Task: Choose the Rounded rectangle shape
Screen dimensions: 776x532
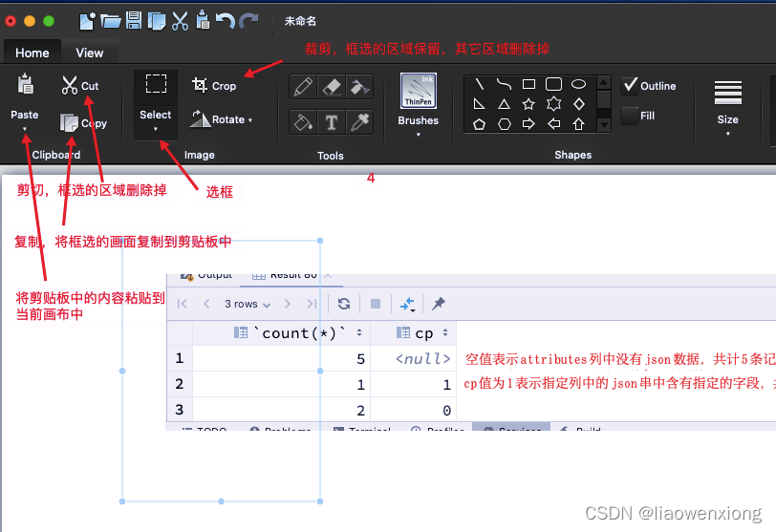Action: (x=553, y=84)
